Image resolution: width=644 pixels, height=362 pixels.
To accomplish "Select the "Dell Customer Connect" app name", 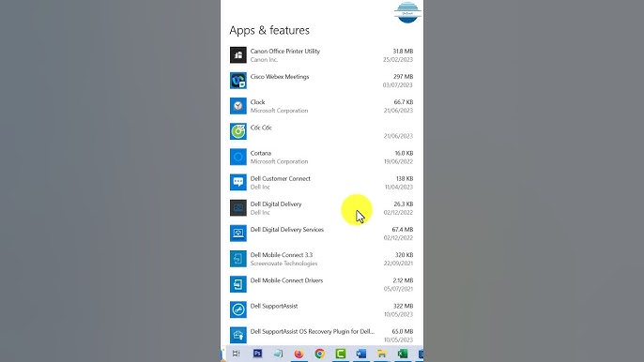I will (281, 178).
